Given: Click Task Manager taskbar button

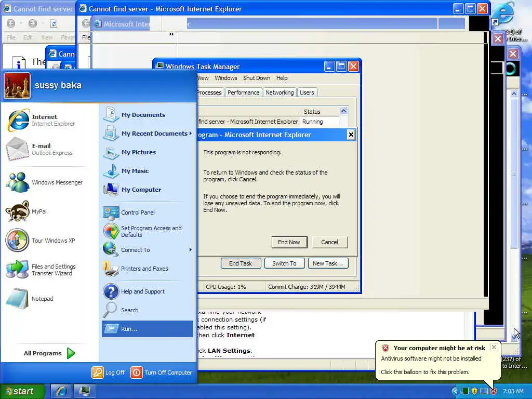Looking at the screenshot, I should click(84, 392).
